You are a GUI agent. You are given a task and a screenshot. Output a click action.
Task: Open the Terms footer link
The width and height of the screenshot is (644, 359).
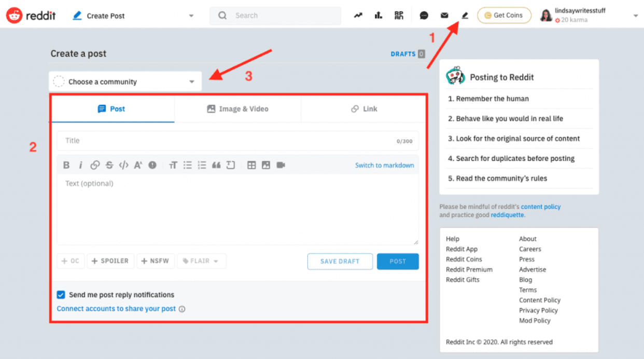click(x=528, y=290)
